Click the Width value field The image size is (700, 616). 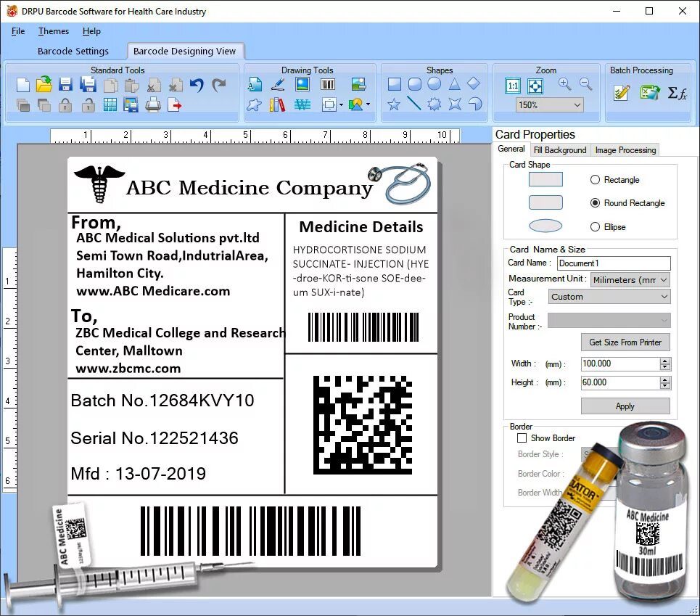[620, 364]
